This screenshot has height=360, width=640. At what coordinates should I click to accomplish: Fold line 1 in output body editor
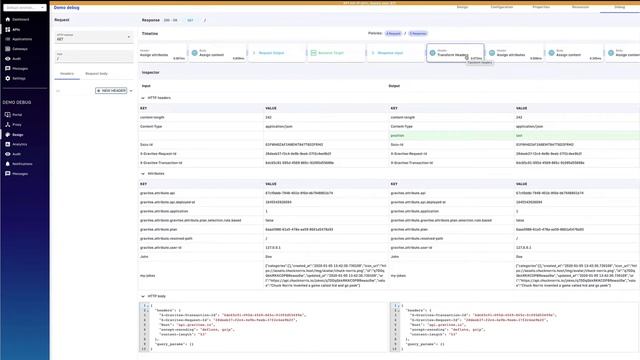point(398,306)
